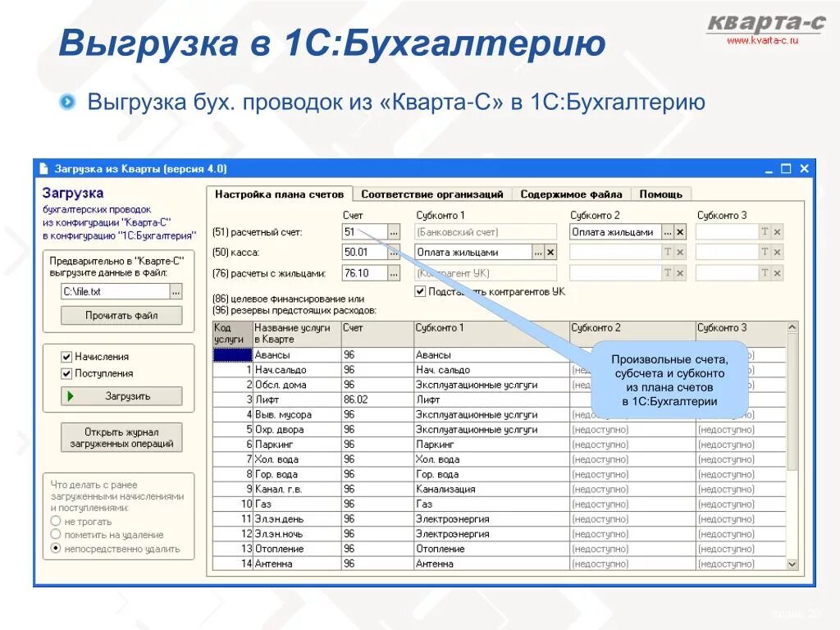Click type T button of Субконто 3 in касса row
840x630 pixels.
pyautogui.click(x=765, y=253)
